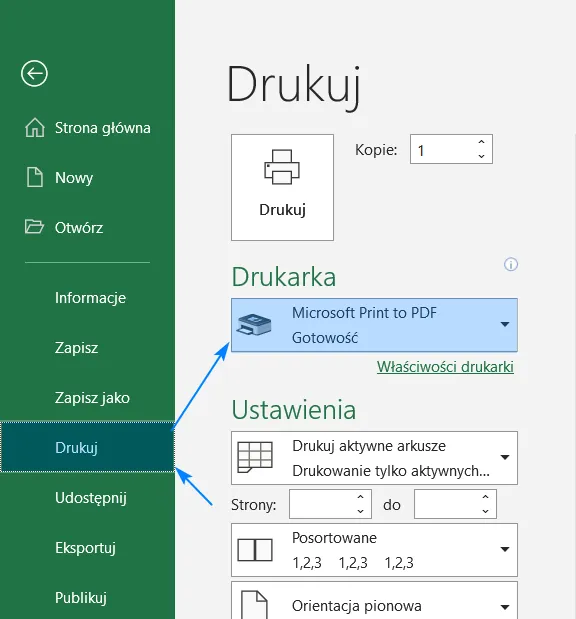Click the Drukowanie tylko aktywnych... description text
576x619 pixels.
tap(391, 471)
